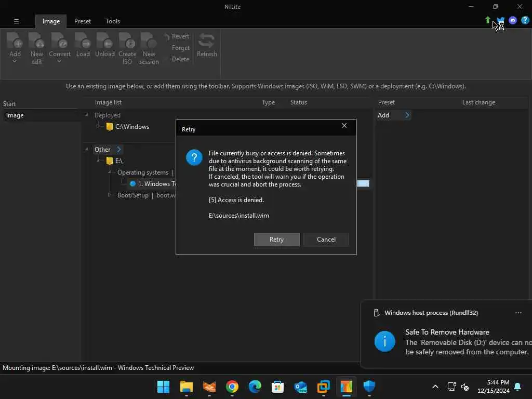The height and width of the screenshot is (399, 532).
Task: Click the notification info icon
Action: click(x=384, y=341)
